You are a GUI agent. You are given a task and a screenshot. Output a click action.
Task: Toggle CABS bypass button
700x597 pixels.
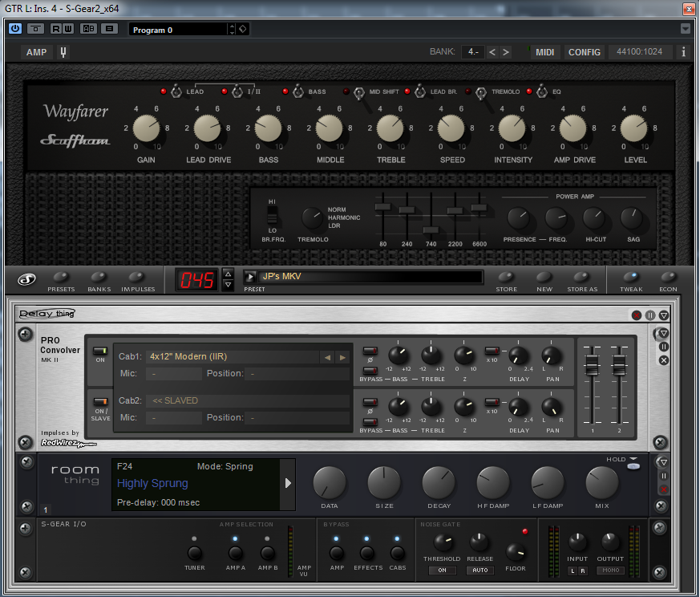(x=398, y=553)
